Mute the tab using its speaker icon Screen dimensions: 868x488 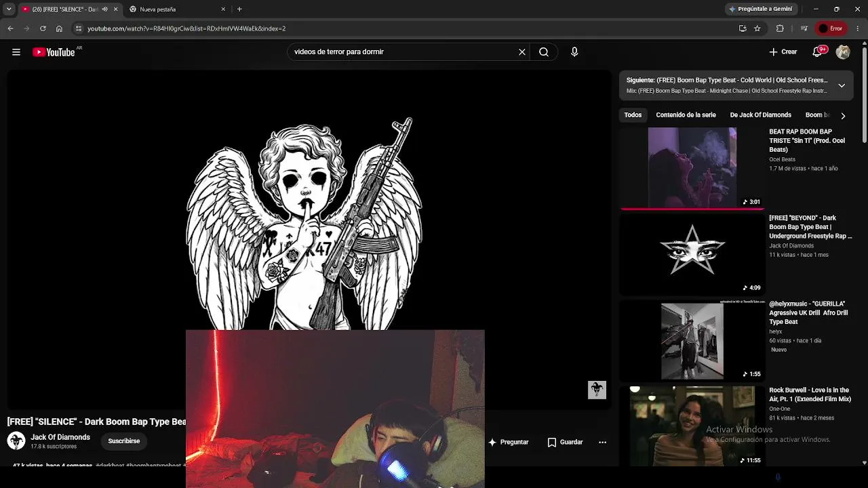point(104,9)
